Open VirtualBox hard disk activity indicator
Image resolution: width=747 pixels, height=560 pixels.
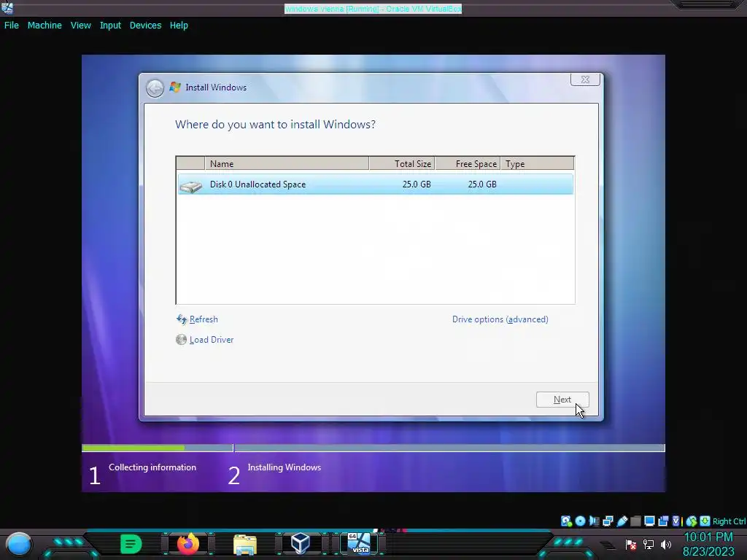pos(566,521)
